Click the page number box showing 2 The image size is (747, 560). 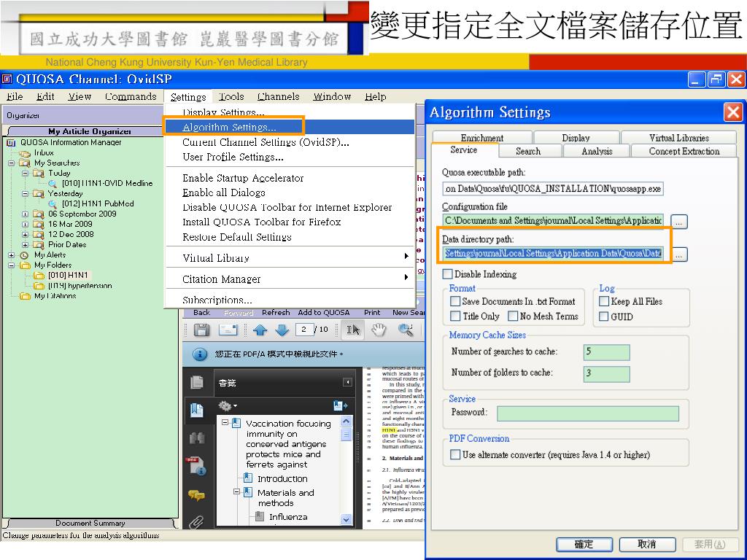[x=304, y=330]
